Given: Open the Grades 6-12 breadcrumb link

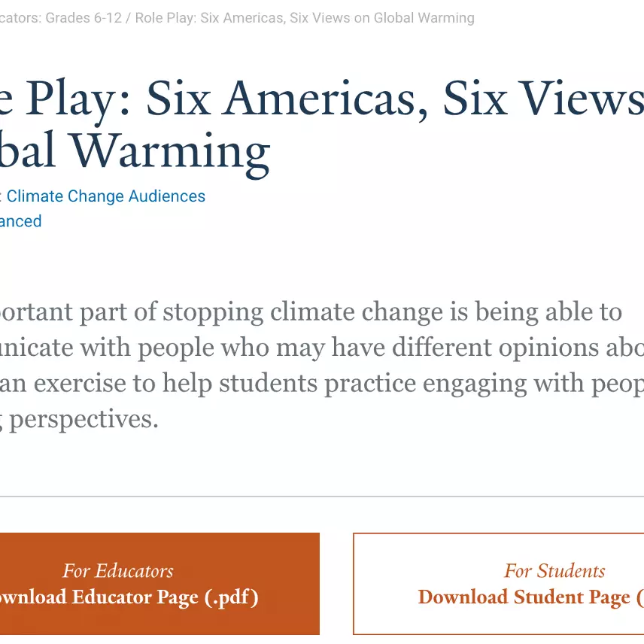Looking at the screenshot, I should (83, 18).
